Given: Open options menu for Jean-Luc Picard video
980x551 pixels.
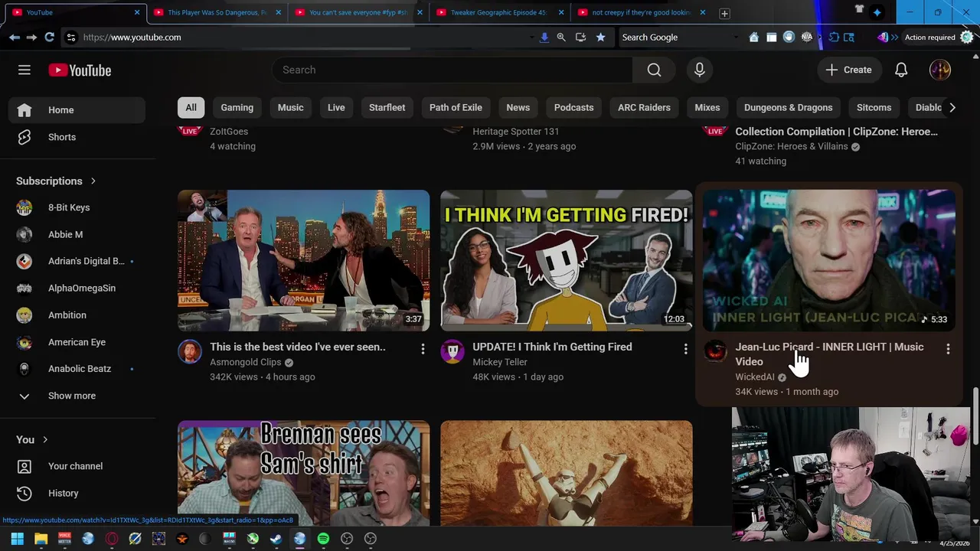Looking at the screenshot, I should (x=948, y=349).
